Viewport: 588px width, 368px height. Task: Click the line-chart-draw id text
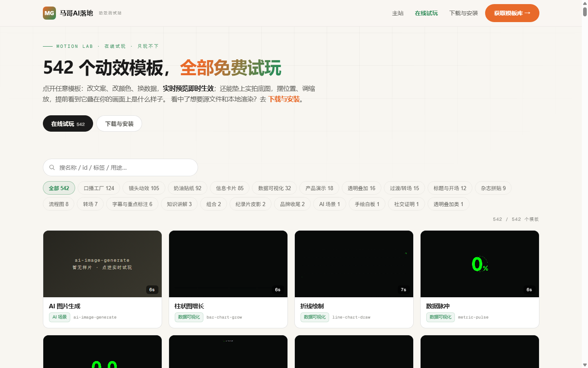[351, 317]
